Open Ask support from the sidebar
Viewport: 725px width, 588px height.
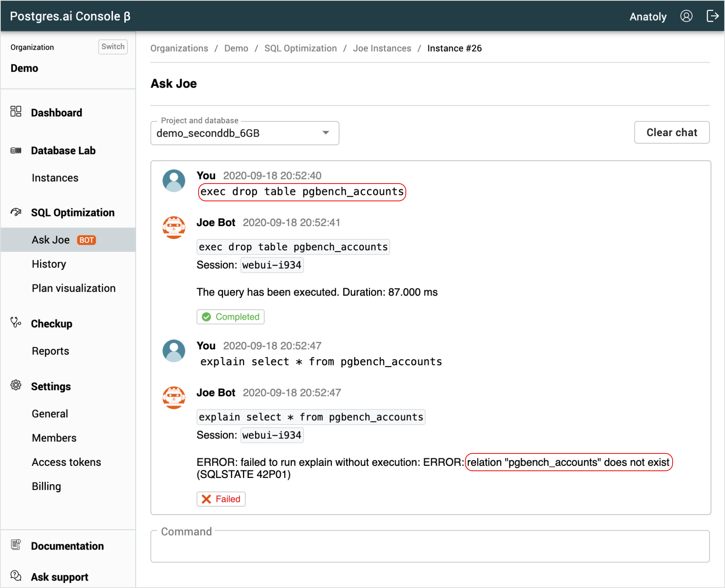click(60, 577)
